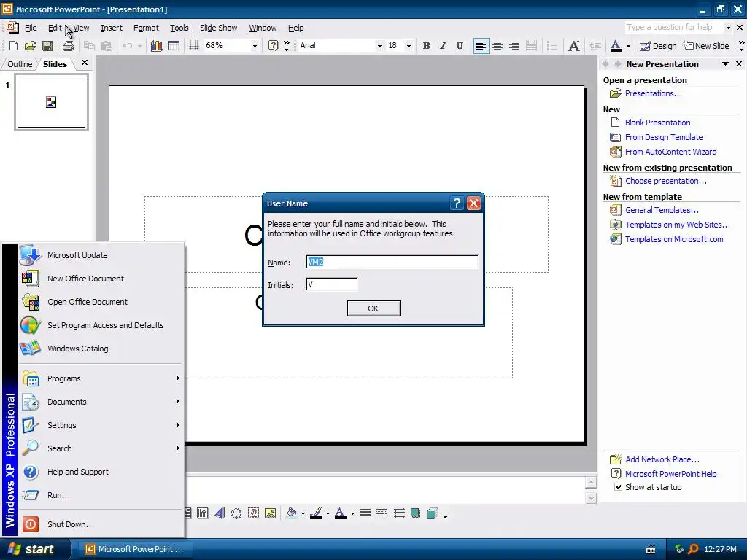Toggle Bold formatting
The width and height of the screenshot is (747, 560).
[426, 46]
